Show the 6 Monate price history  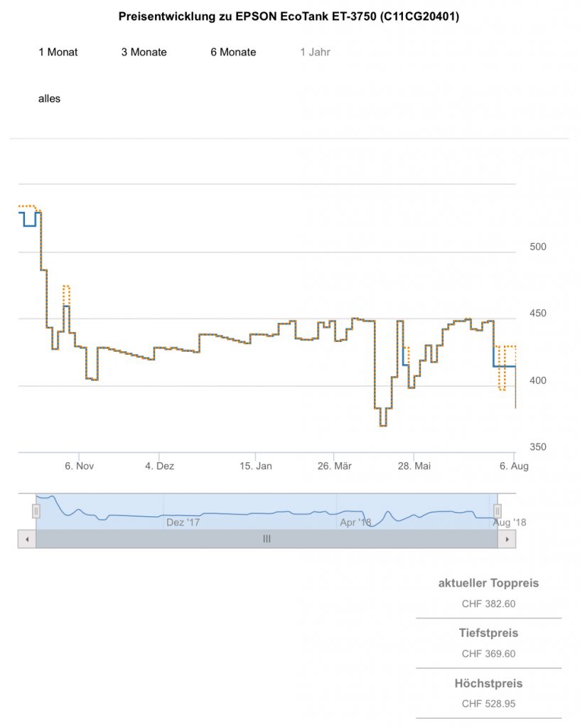[x=233, y=52]
